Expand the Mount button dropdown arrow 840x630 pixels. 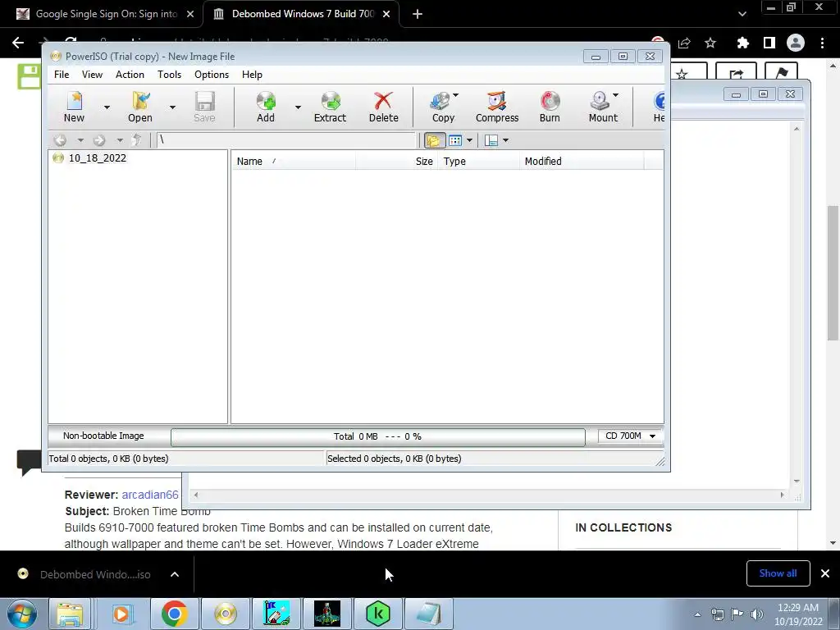coord(615,95)
